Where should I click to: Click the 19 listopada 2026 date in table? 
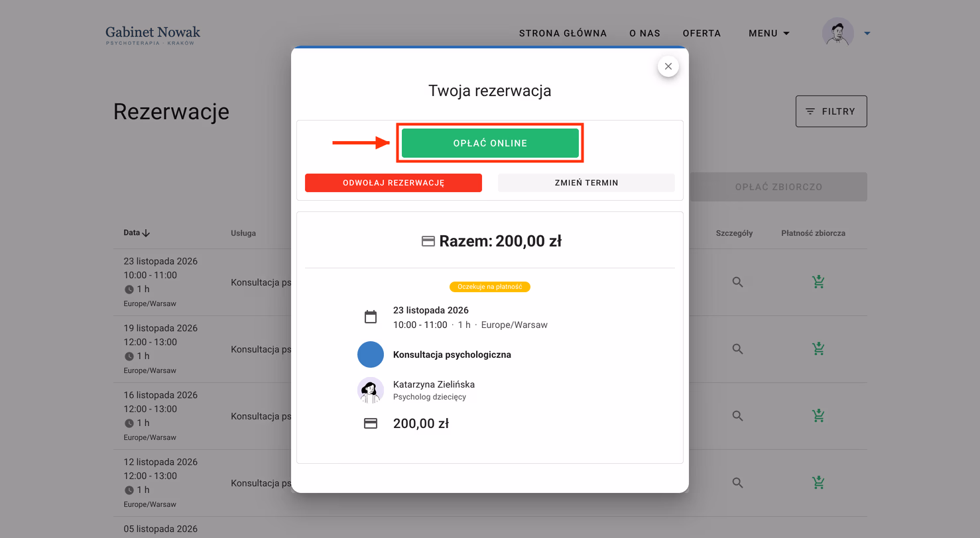160,328
